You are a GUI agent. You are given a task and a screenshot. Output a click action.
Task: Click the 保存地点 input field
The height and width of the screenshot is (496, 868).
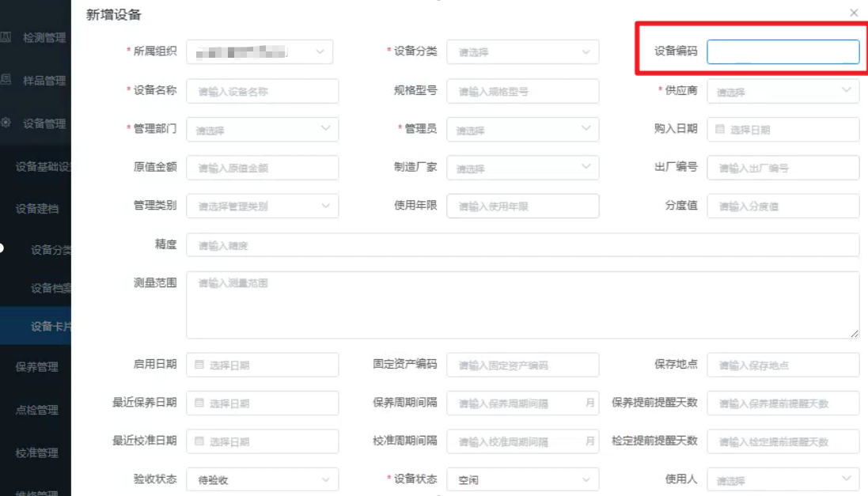[x=783, y=365]
